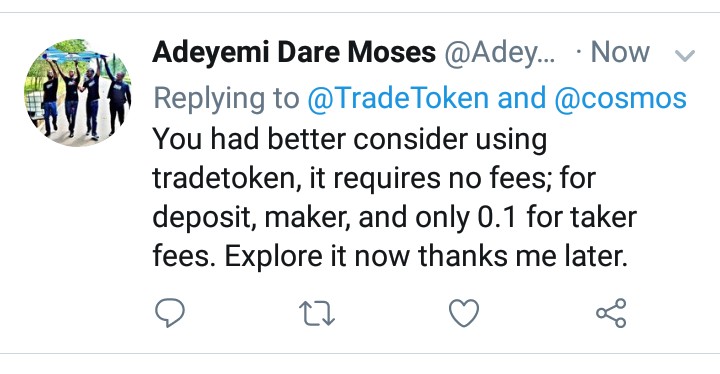Expand the tweet options chevron menu
720x374 pixels.
click(x=685, y=56)
